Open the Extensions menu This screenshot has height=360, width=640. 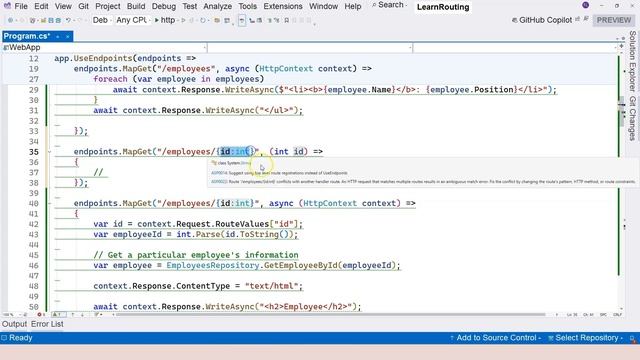coord(282,6)
